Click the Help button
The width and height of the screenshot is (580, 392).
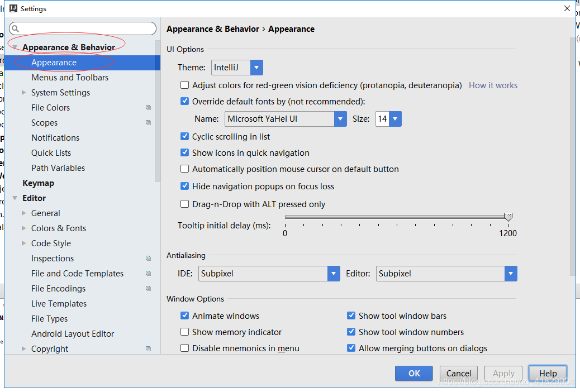(x=548, y=374)
